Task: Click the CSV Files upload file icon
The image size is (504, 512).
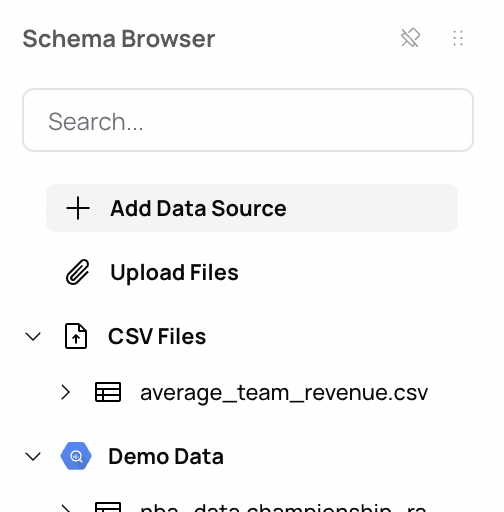Action: pos(76,336)
